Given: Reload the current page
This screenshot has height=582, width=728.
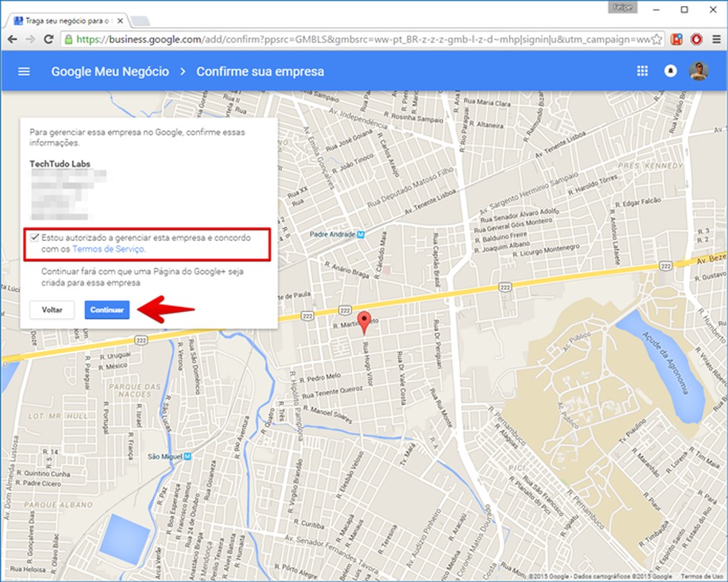Looking at the screenshot, I should click(x=48, y=39).
